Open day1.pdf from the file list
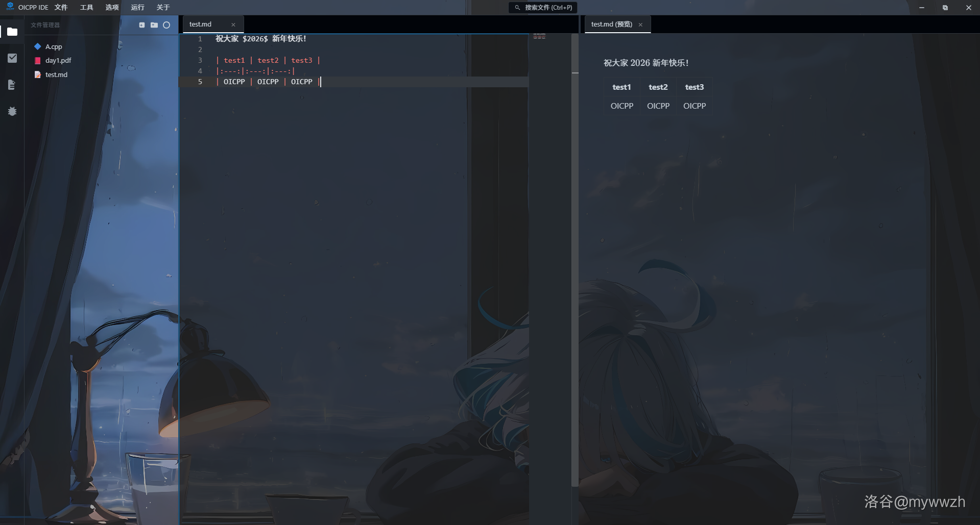 58,61
